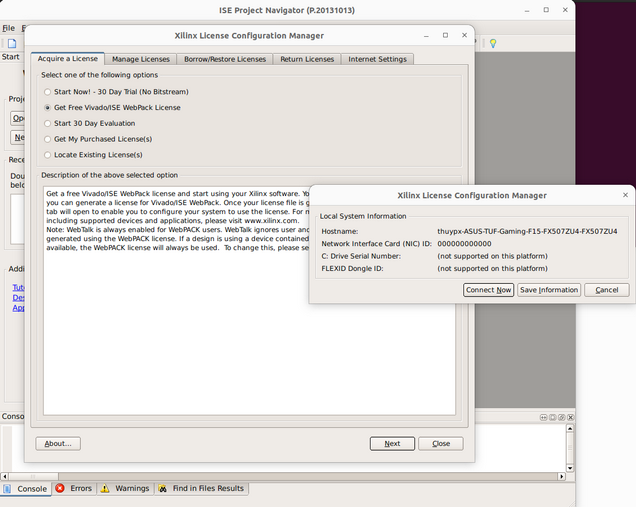Switch to Find in Files Results tab
Image resolution: width=636 pixels, height=507 pixels.
[x=202, y=488]
